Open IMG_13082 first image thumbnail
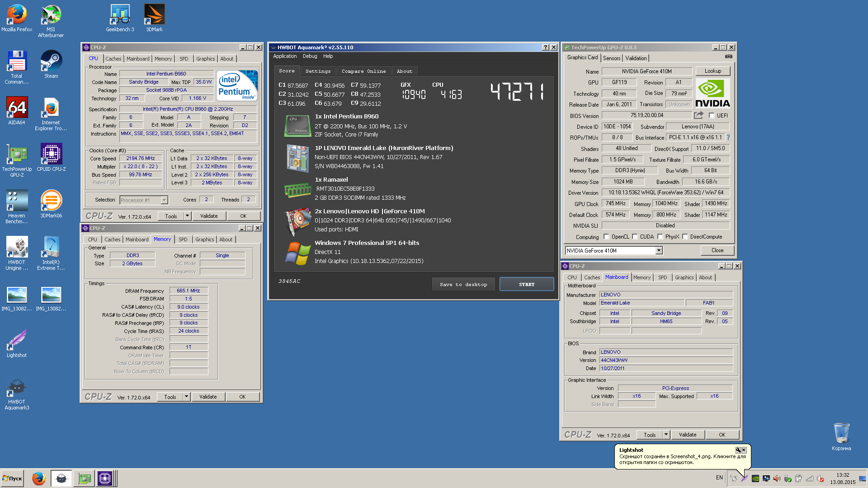 point(17,298)
